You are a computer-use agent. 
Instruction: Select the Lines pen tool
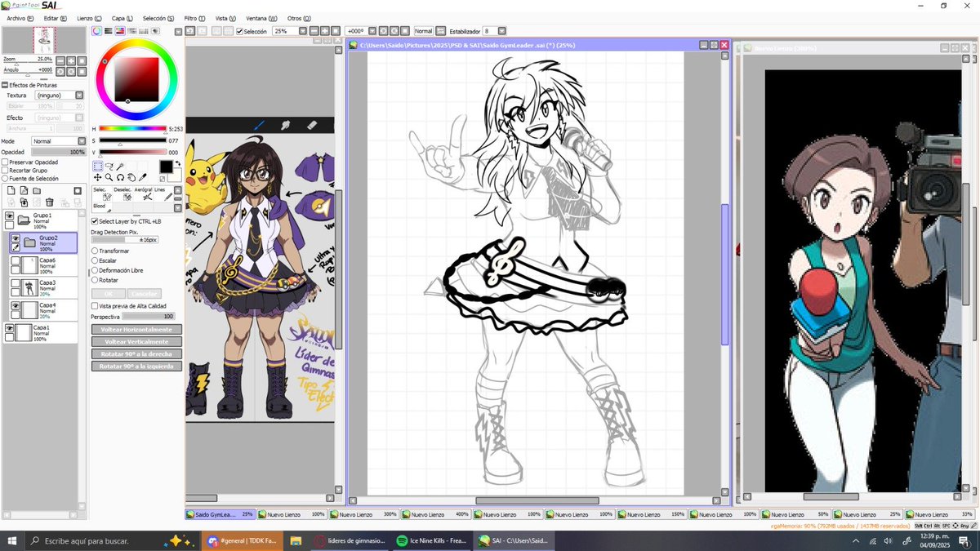coord(168,197)
